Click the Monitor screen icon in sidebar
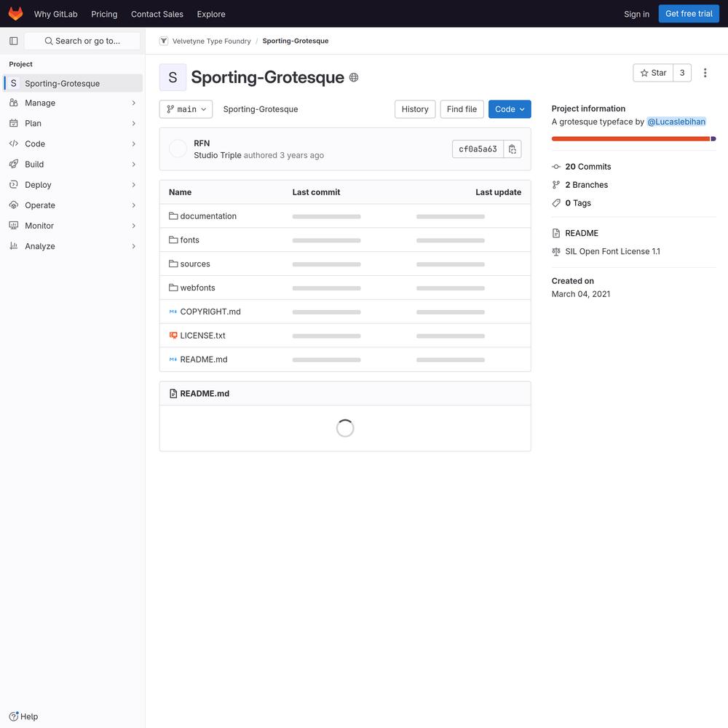Viewport: 728px width, 728px height. (x=13, y=225)
